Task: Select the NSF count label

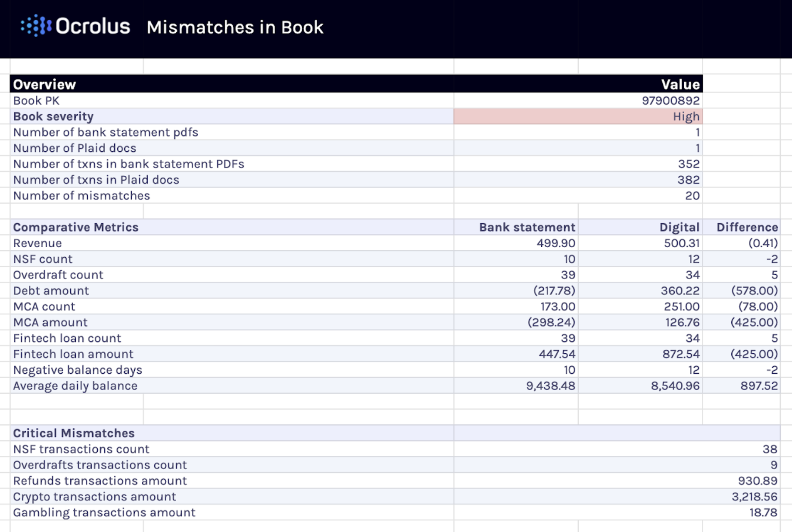Action: 43,259
